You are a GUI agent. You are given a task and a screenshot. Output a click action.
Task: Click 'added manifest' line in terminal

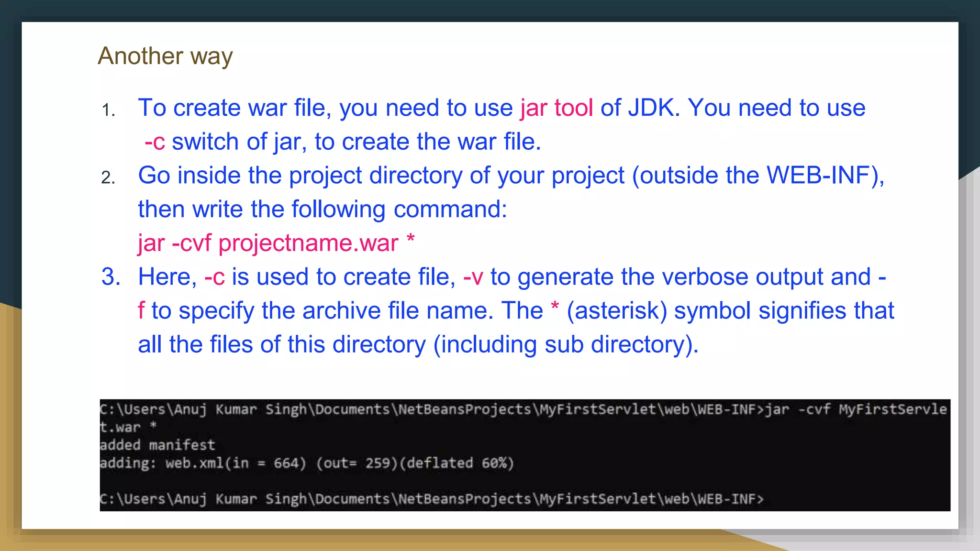pyautogui.click(x=157, y=445)
